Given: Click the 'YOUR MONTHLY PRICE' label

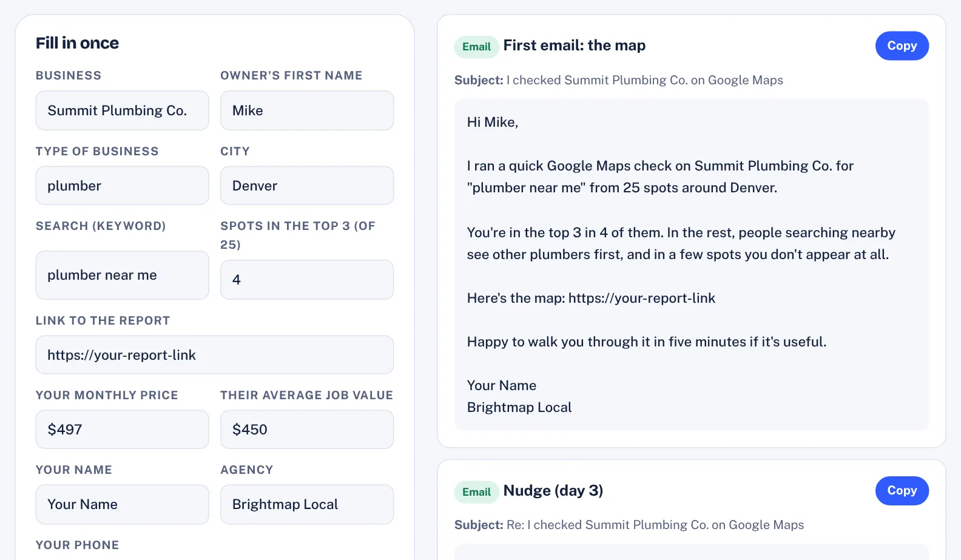Looking at the screenshot, I should click(x=107, y=395).
